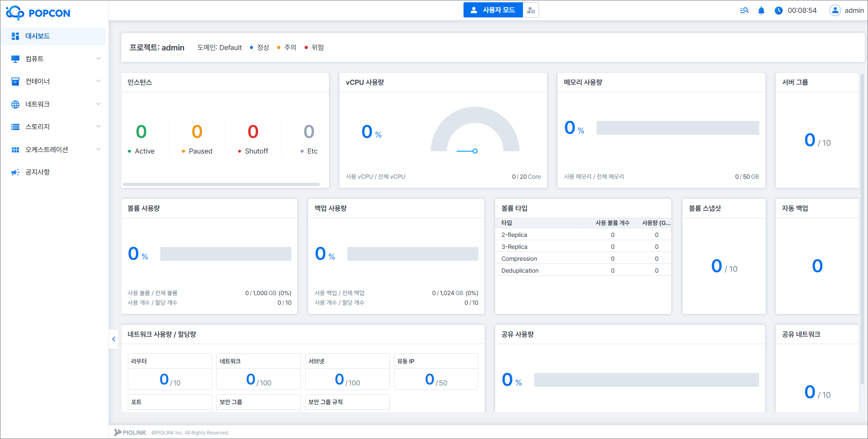Click the Active instances count
Screen dimensions: 868x439
tap(141, 132)
